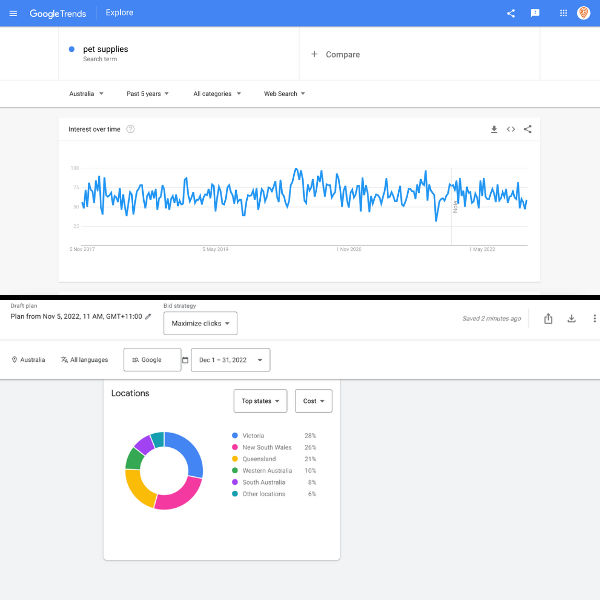Open the account profile avatar
This screenshot has height=600, width=600.
click(x=584, y=13)
